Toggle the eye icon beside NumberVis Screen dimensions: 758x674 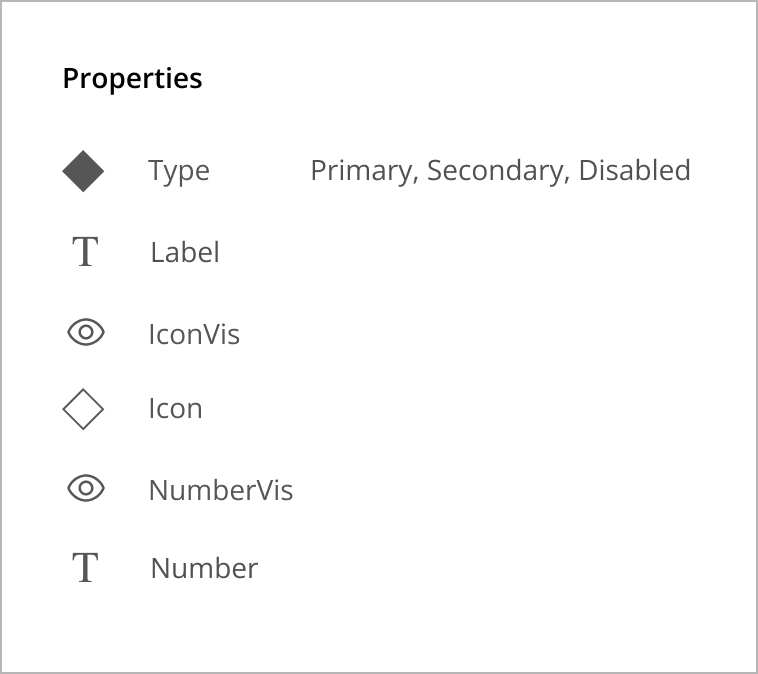click(x=86, y=488)
